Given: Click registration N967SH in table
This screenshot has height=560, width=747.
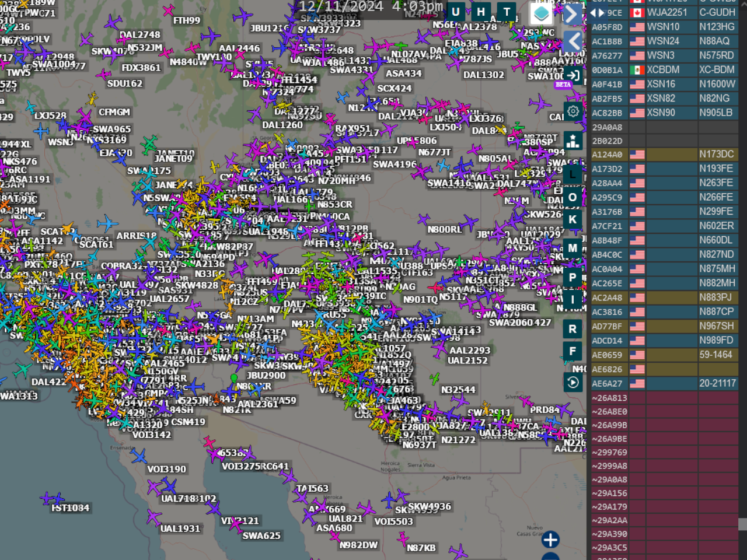Looking at the screenshot, I should 717,325.
